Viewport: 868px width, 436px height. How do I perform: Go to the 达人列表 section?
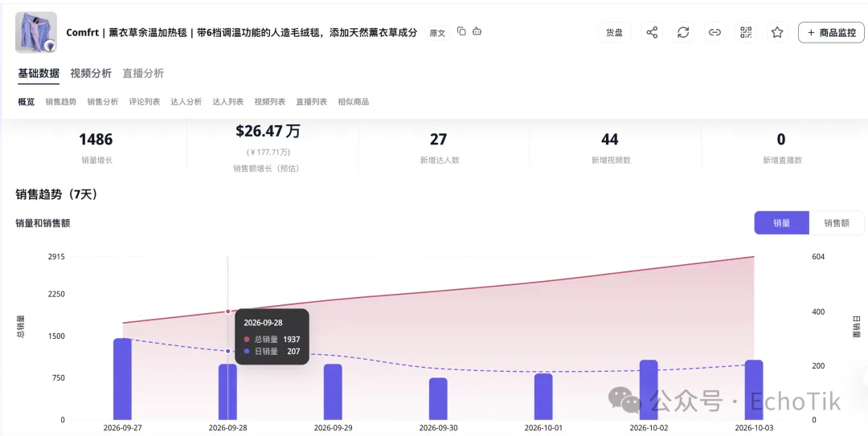(228, 102)
